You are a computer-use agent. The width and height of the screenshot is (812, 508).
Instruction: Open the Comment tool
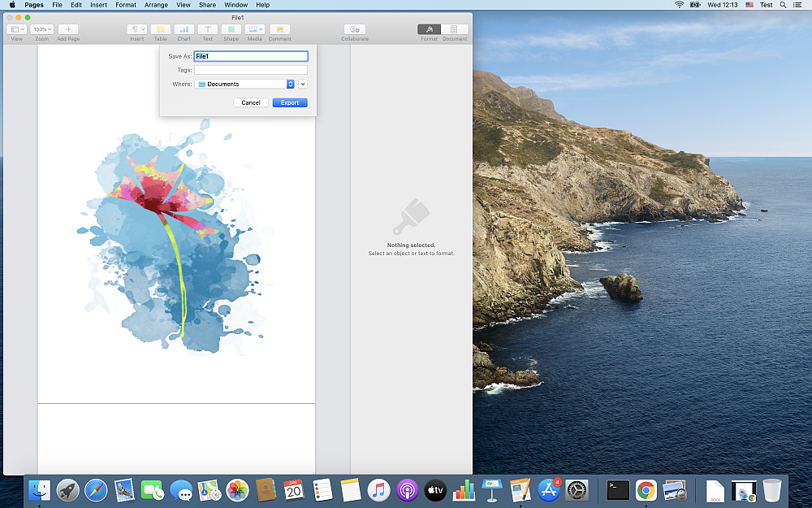279,29
